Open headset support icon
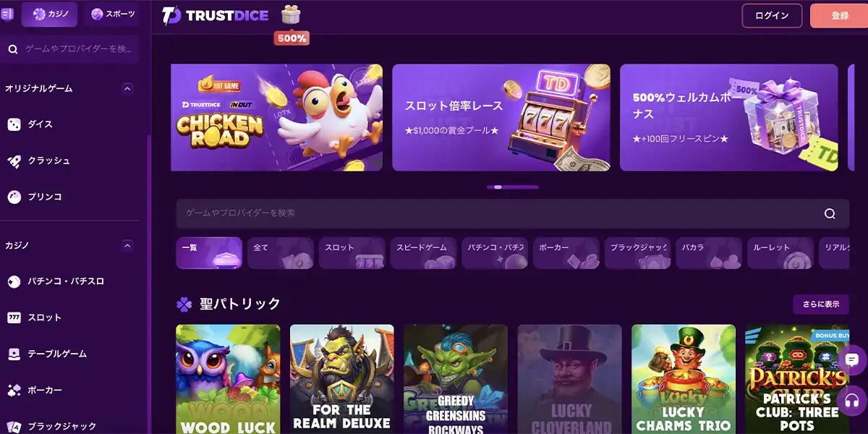 coord(852,400)
